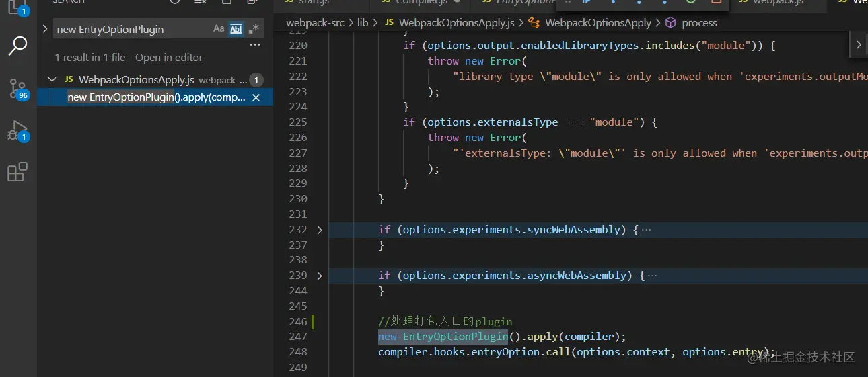Click the JS icon in the editor breadcrumbs

pos(389,23)
